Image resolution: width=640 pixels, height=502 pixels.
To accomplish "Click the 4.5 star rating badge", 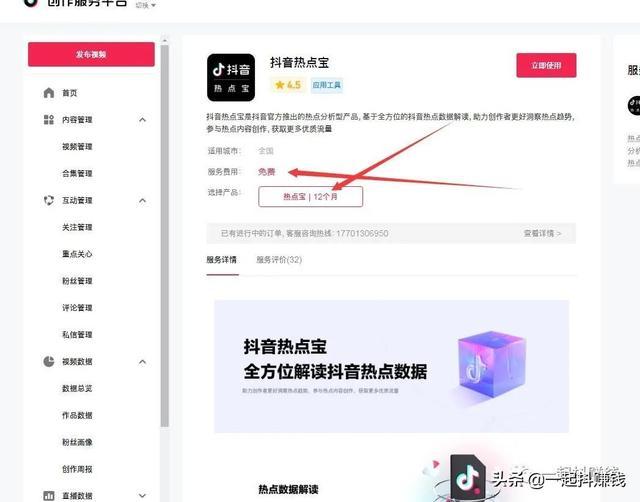I will pos(288,85).
